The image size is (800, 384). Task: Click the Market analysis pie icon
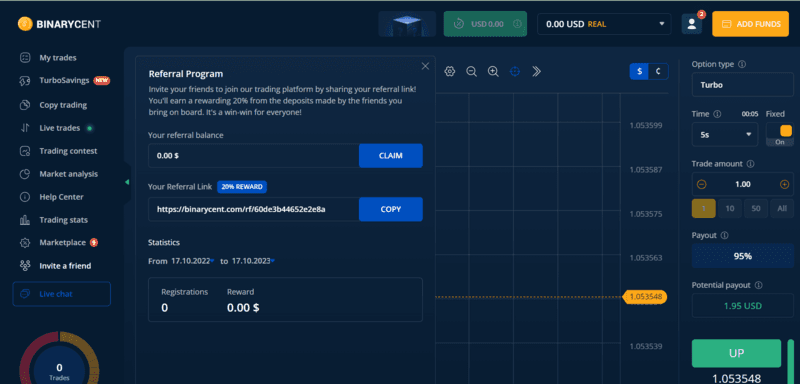(x=25, y=174)
